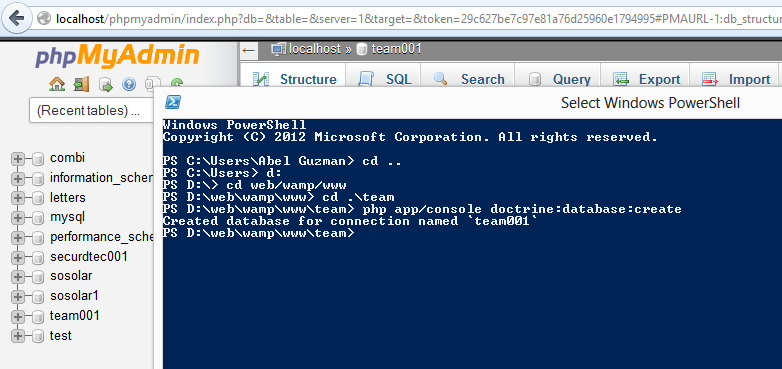Click the PowerShell window title icon

pyautogui.click(x=173, y=102)
